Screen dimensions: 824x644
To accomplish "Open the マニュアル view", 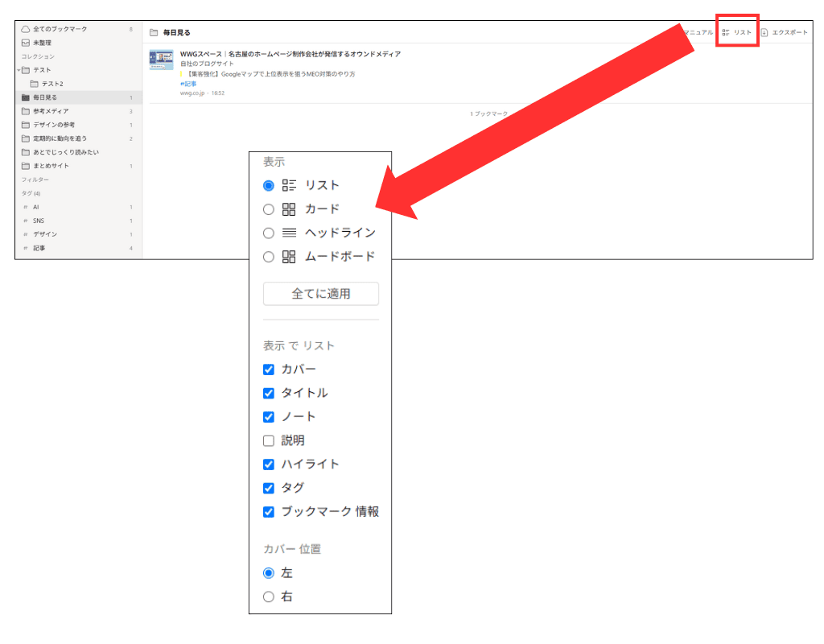I will 698,32.
